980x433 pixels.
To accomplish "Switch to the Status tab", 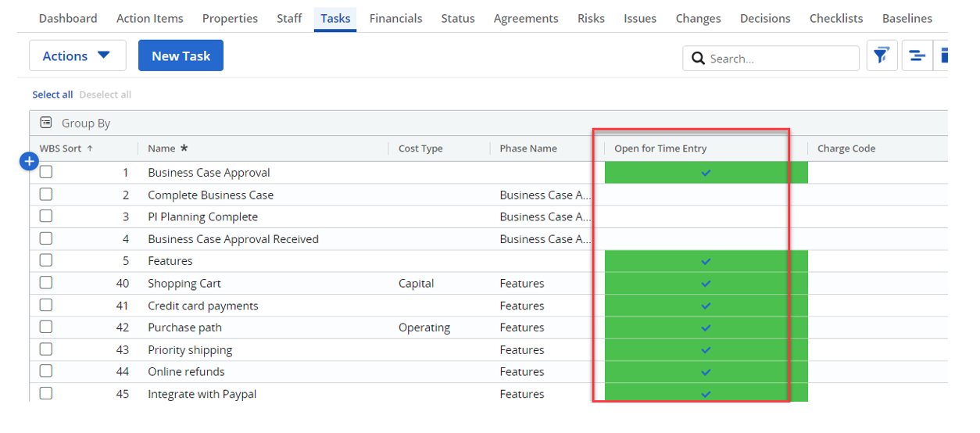I will (x=458, y=18).
